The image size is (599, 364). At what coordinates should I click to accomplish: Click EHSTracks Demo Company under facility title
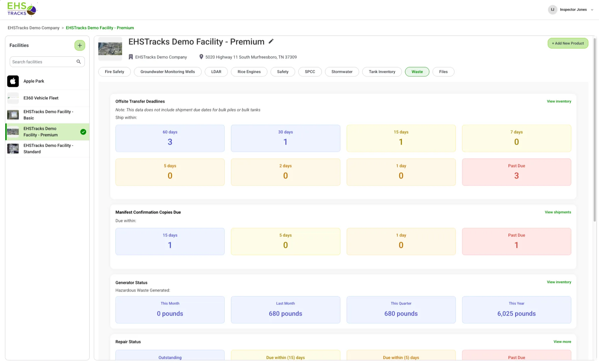(x=161, y=57)
